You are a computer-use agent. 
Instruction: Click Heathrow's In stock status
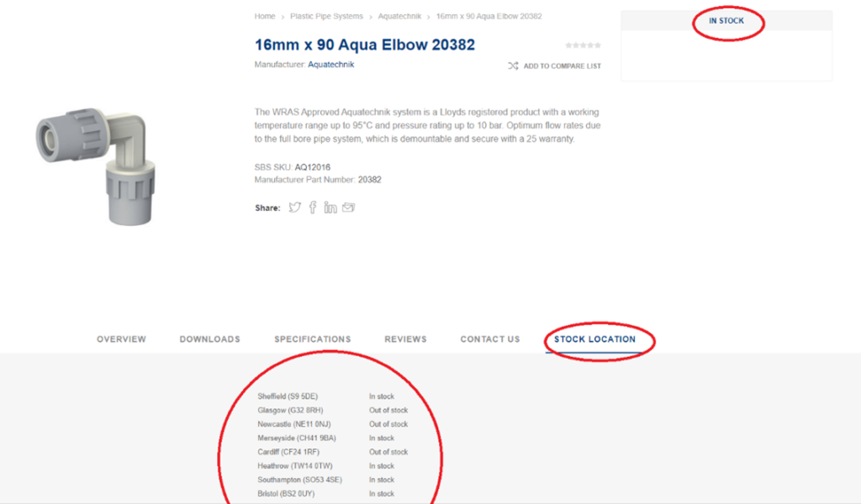coord(382,466)
